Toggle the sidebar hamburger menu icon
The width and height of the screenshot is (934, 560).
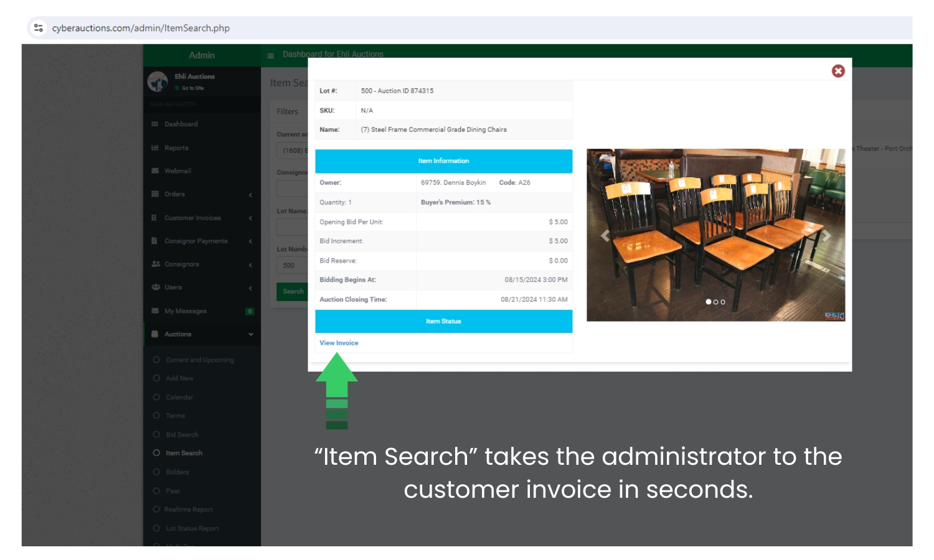271,55
